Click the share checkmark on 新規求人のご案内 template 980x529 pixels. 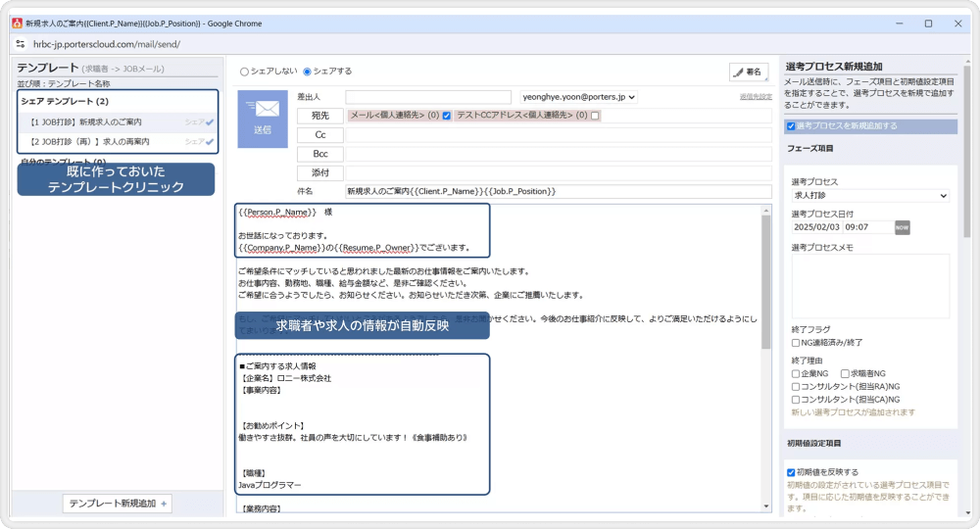coord(210,122)
